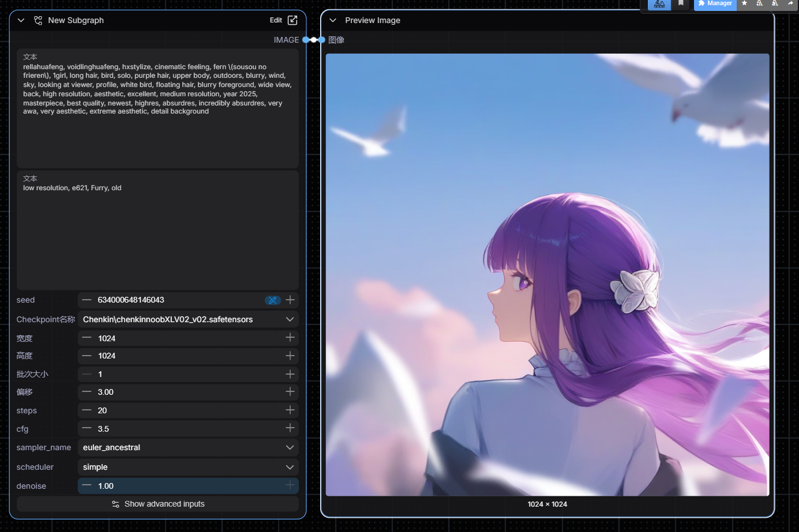799x532 pixels.
Task: Click the Preview Image node title
Action: tap(373, 20)
